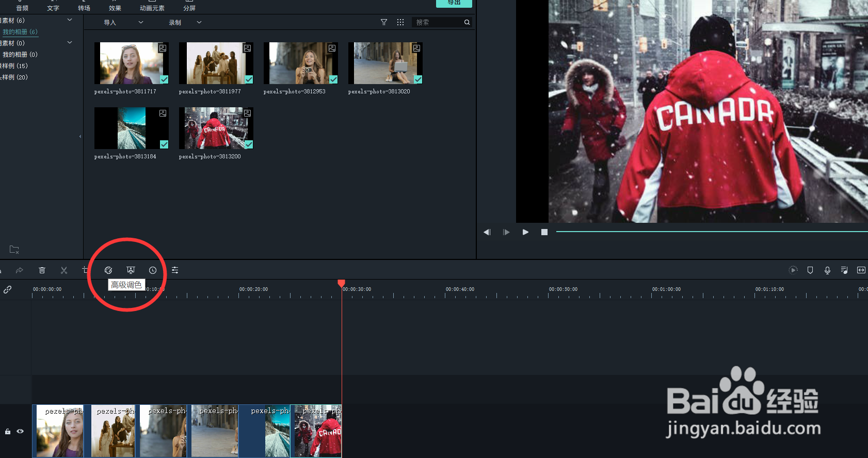Switch to the 动画元素 elements tab

coord(152,8)
